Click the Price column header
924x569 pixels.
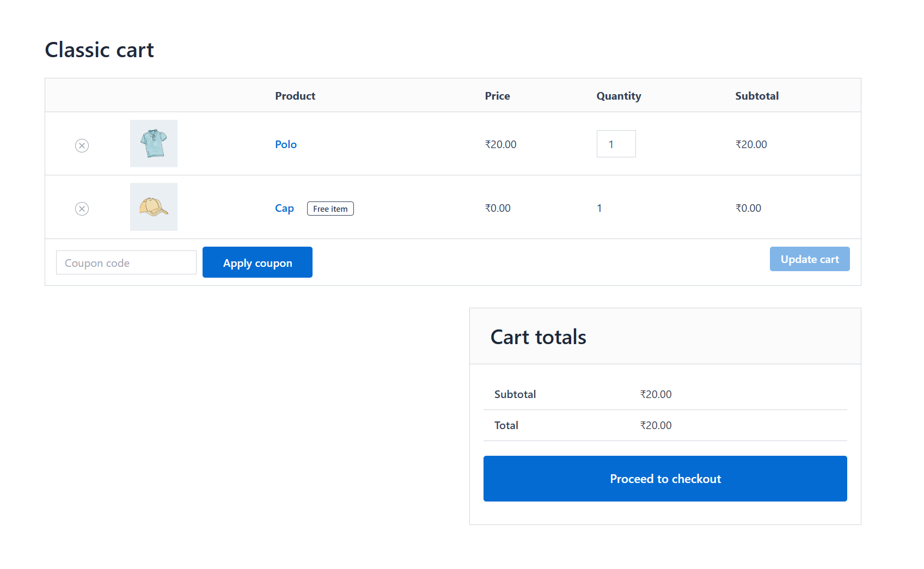coord(497,96)
